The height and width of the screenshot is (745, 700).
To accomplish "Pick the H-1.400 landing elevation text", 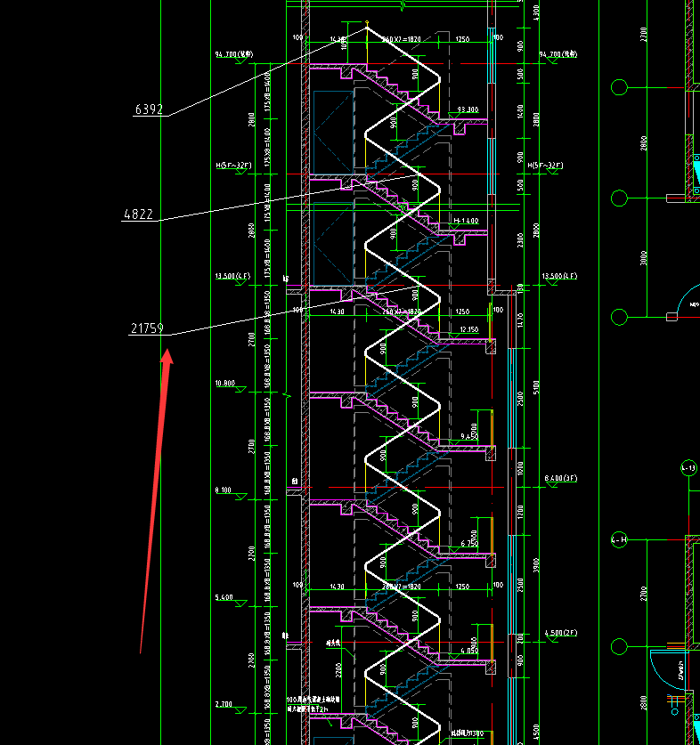I will [466, 221].
